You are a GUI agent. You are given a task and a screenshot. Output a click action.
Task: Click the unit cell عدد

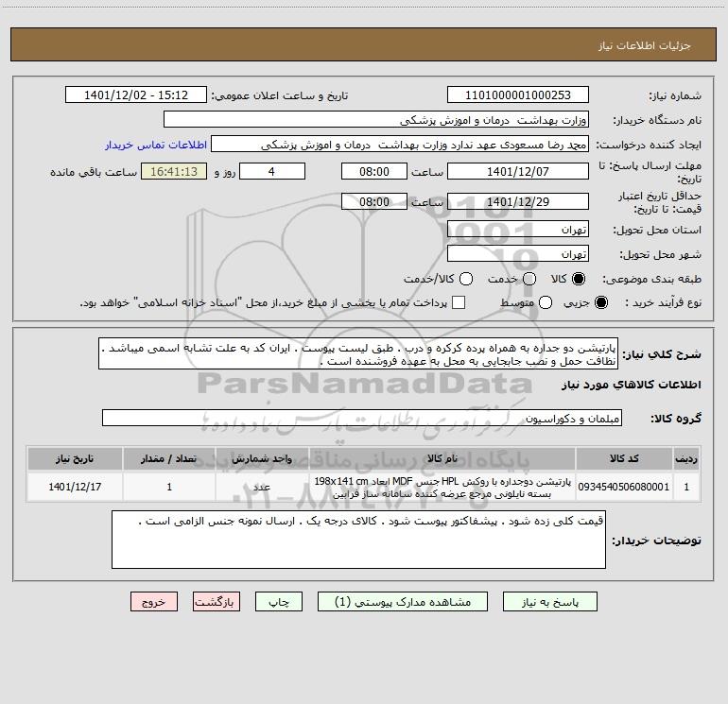262,487
